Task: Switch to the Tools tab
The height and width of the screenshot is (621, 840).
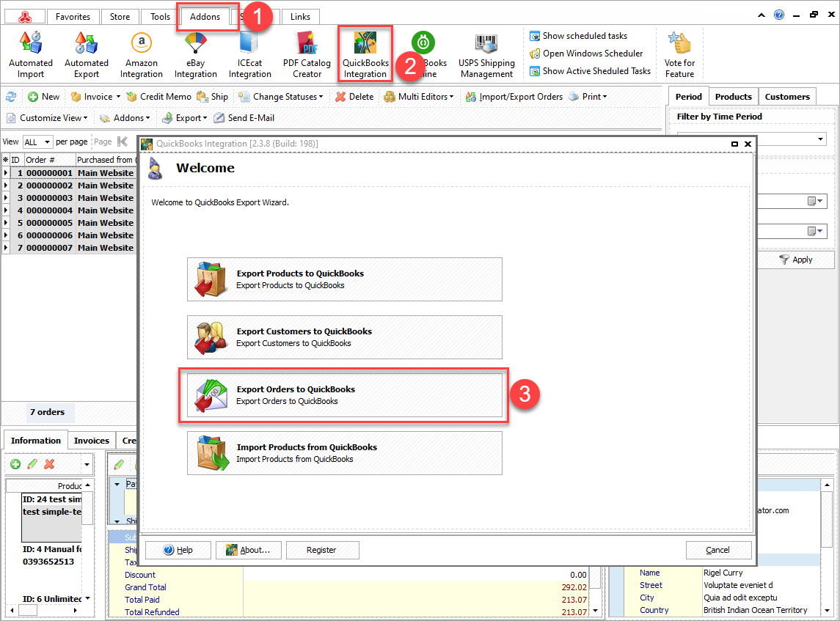Action: pyautogui.click(x=160, y=17)
